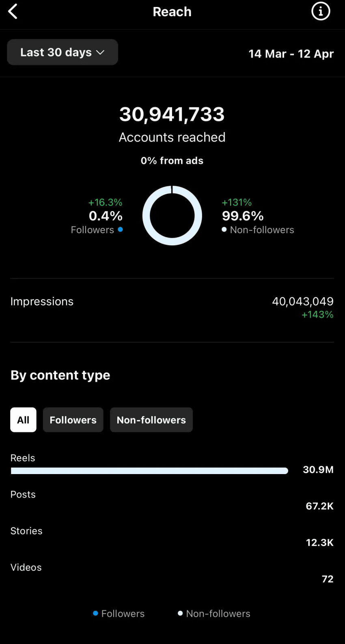345x644 pixels.
Task: Tap the back arrow icon
Action: coord(13,12)
